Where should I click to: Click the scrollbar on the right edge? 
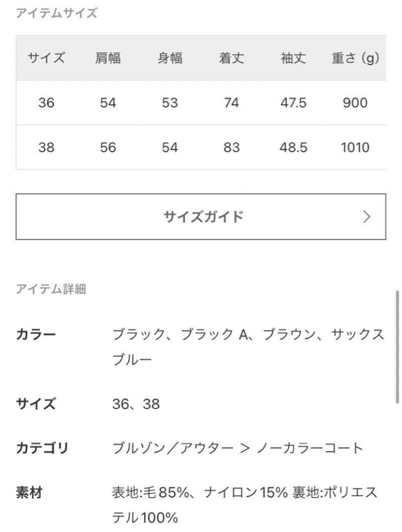(x=398, y=345)
